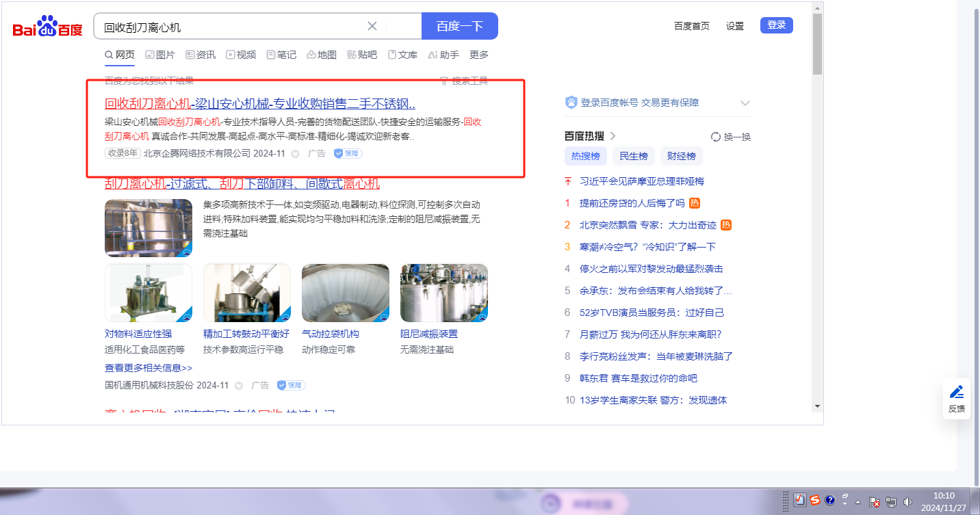Image resolution: width=980 pixels, height=515 pixels.
Task: Click the Sogou input method tray icon
Action: 814,501
